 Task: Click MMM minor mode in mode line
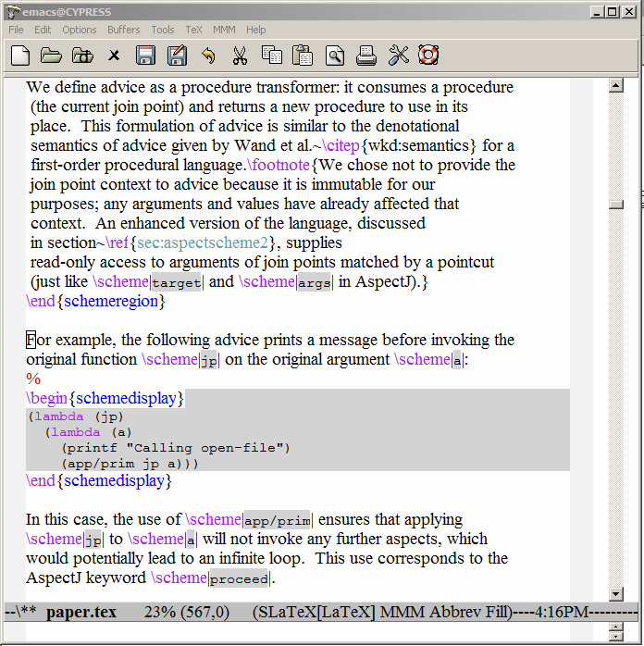pyautogui.click(x=402, y=612)
